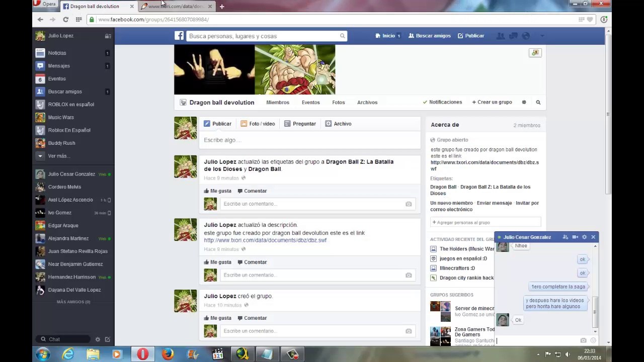Viewport: 644px width, 362px height.
Task: Go to Inicio in top bar
Action: (x=388, y=36)
